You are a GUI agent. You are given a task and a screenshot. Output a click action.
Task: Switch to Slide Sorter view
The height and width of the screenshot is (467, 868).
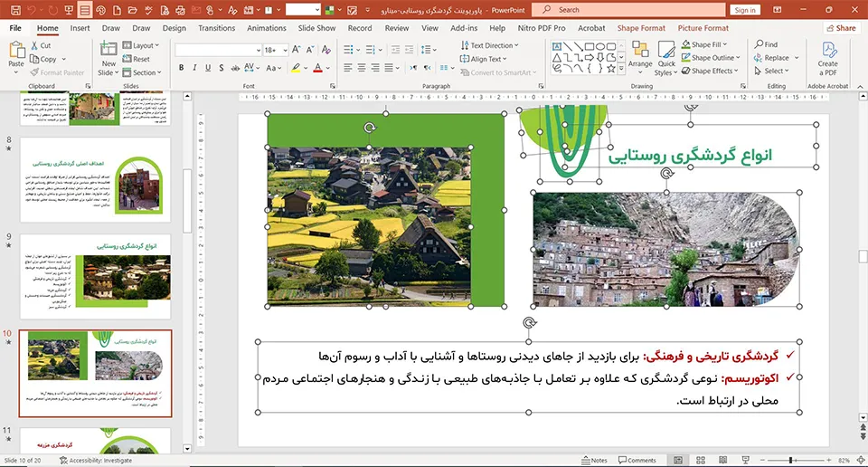tap(700, 461)
